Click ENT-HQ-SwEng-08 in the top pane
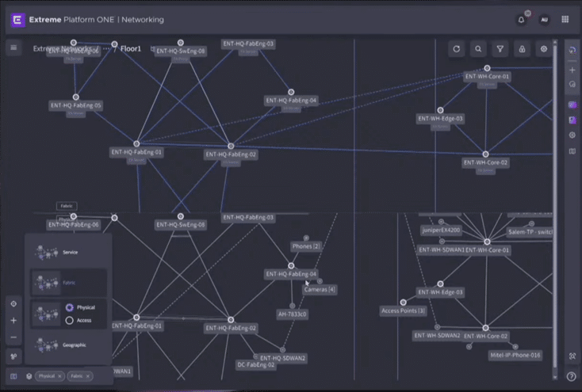 click(181, 51)
